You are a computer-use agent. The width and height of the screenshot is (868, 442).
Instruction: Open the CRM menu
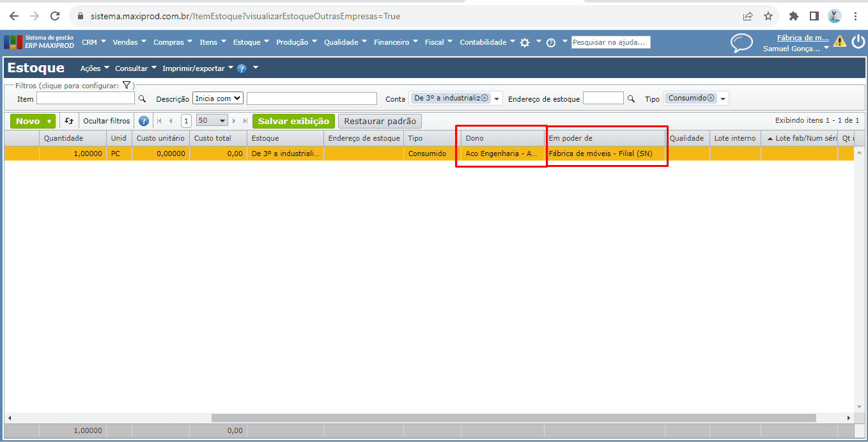click(x=93, y=42)
